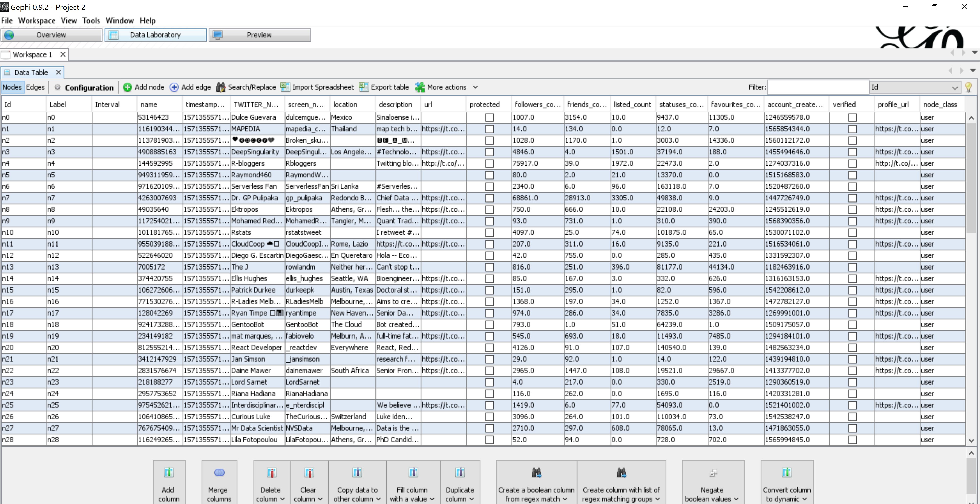The width and height of the screenshot is (980, 504).
Task: Expand Delete column dropdown arrow
Action: [282, 499]
